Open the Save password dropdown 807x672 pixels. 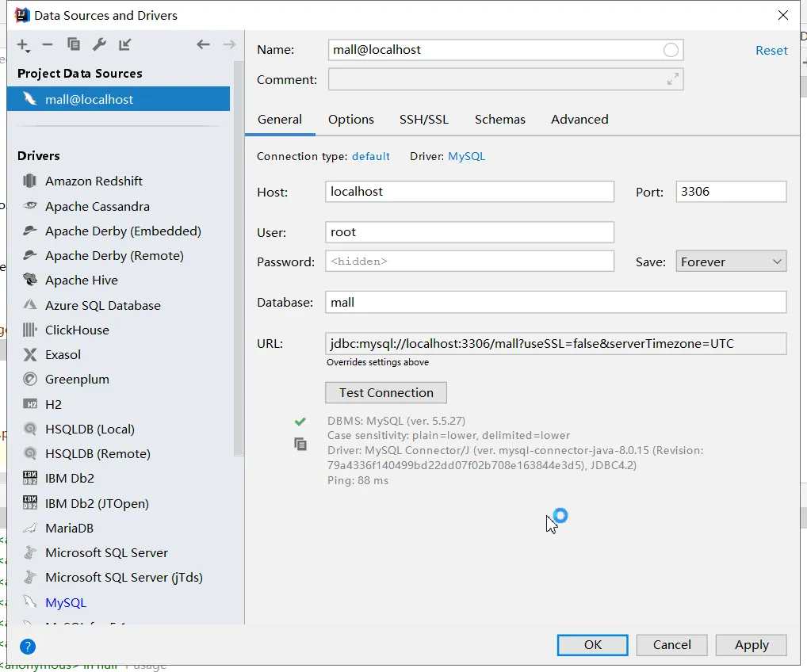click(730, 262)
